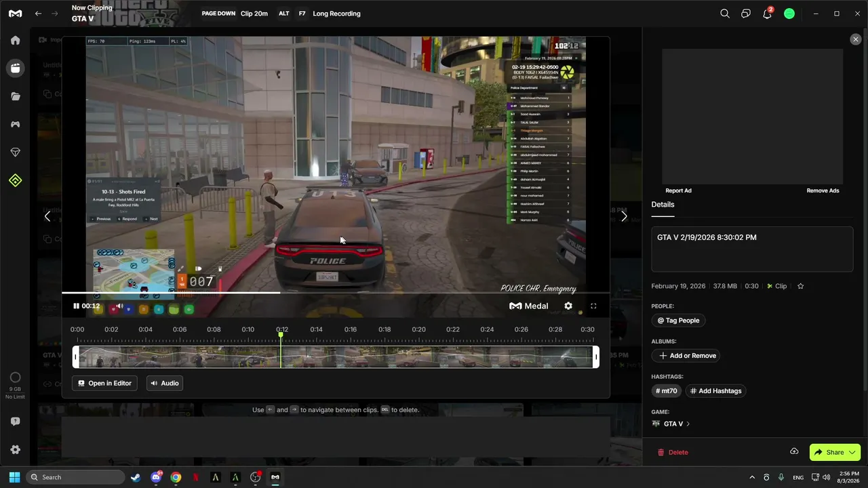
Task: Pause the clip playback
Action: [x=76, y=306]
